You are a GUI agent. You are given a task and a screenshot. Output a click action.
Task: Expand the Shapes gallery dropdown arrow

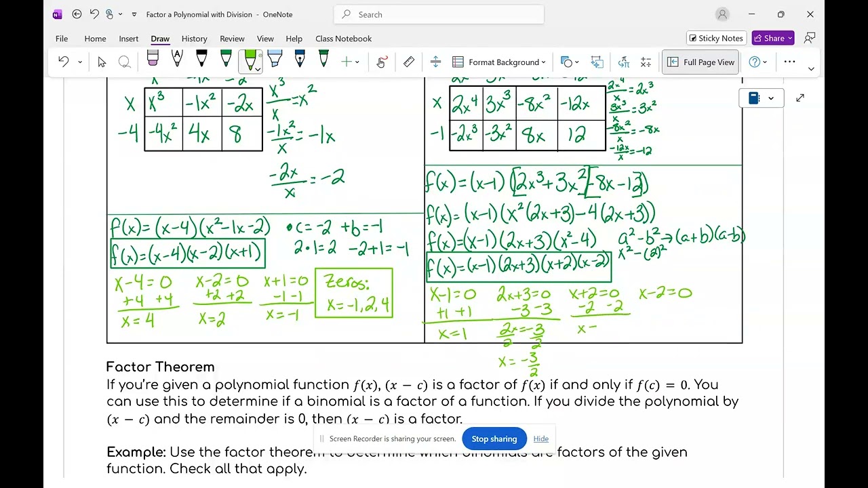click(x=577, y=62)
